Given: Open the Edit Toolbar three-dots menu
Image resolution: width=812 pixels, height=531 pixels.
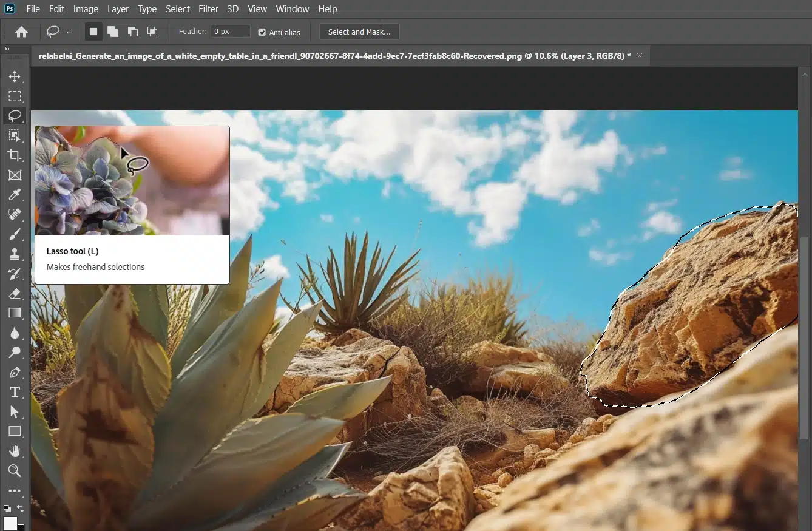Looking at the screenshot, I should click(x=15, y=490).
